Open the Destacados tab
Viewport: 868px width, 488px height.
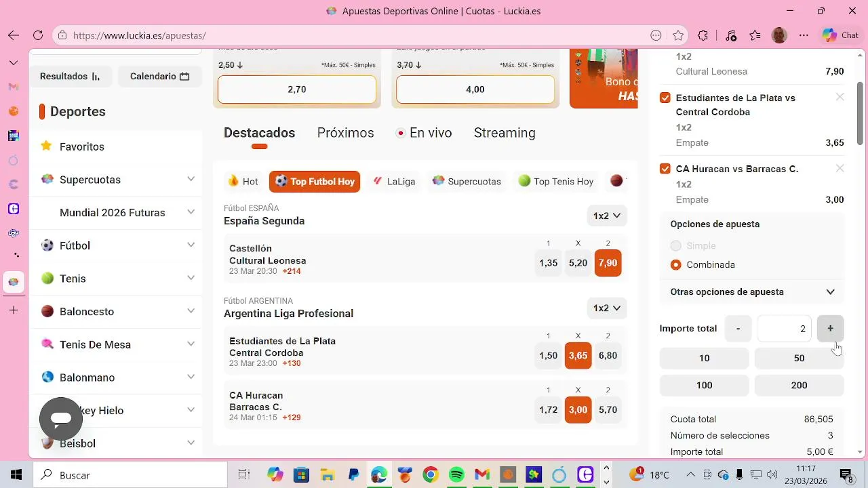(x=259, y=133)
